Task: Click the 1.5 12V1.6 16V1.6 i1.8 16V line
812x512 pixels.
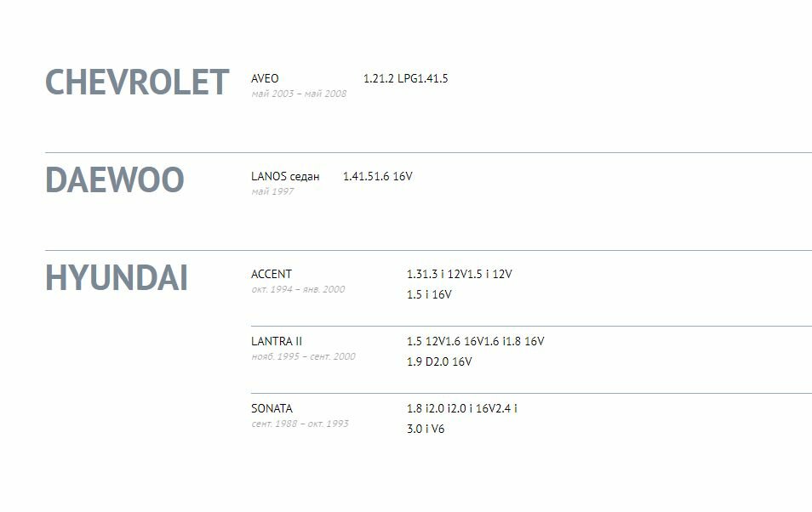Action: pyautogui.click(x=476, y=341)
